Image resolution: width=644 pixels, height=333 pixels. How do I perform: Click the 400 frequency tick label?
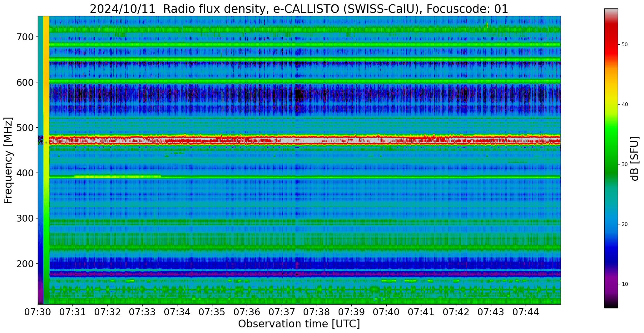click(x=25, y=173)
